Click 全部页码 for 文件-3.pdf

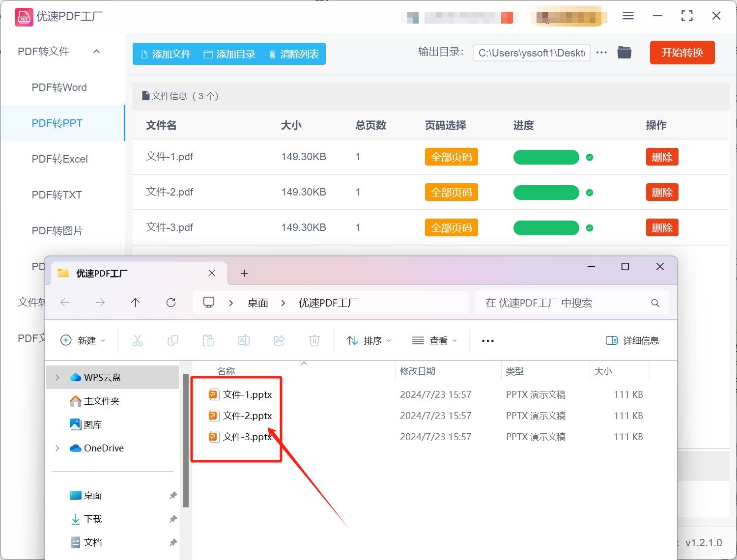click(451, 228)
